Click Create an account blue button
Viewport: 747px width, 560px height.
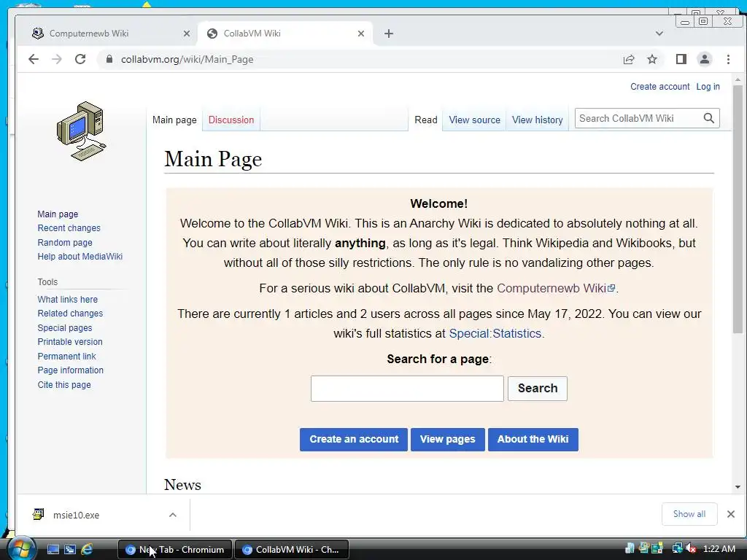[354, 439]
